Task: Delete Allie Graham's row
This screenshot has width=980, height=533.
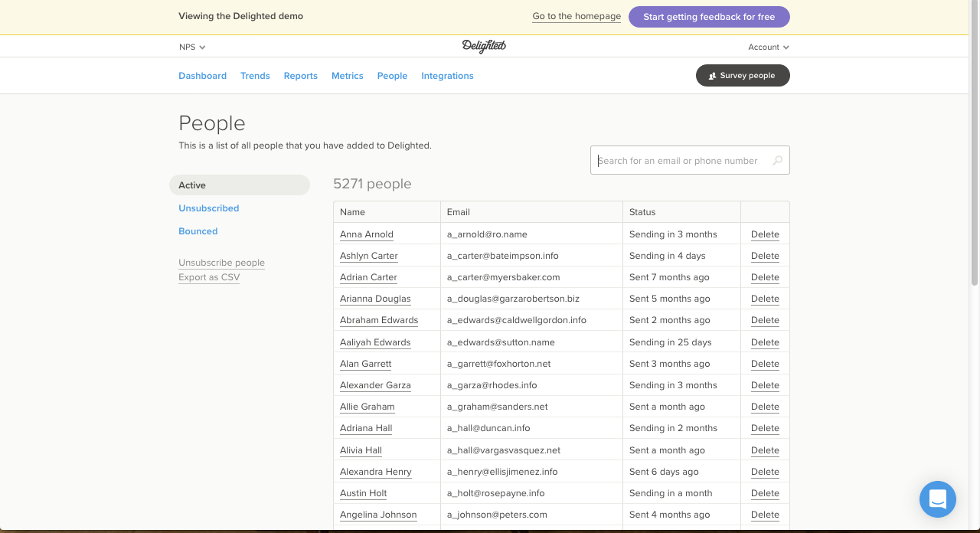Action: pos(765,407)
